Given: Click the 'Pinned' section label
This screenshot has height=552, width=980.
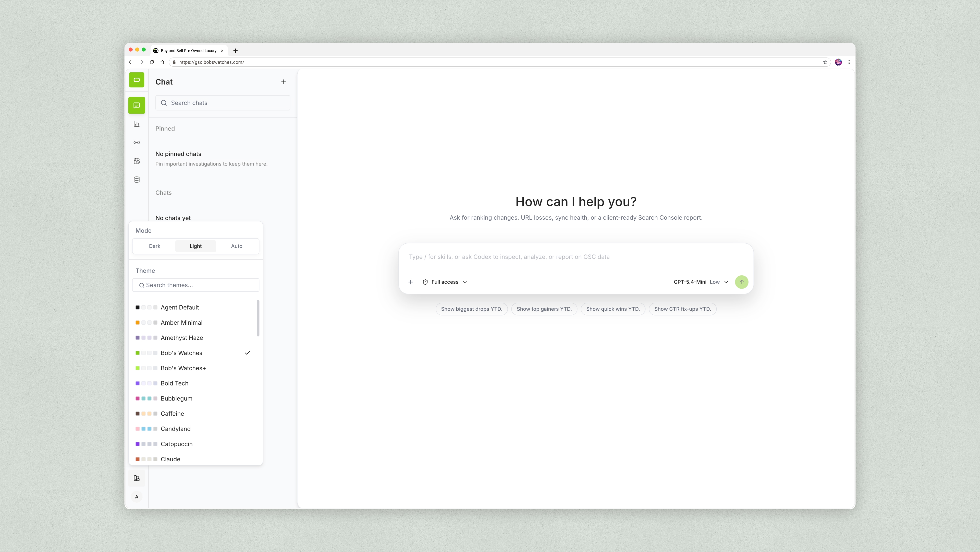Looking at the screenshot, I should [x=165, y=129].
